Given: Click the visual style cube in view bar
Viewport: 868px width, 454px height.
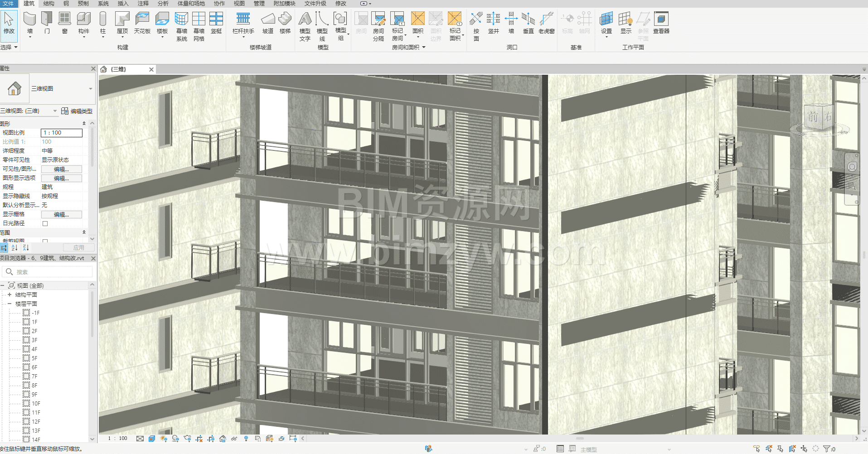Looking at the screenshot, I should point(152,439).
